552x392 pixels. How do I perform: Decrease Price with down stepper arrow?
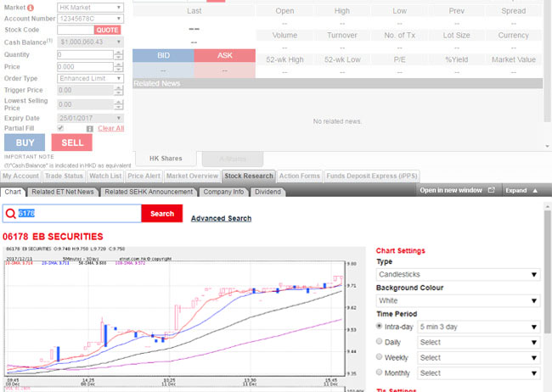118,69
